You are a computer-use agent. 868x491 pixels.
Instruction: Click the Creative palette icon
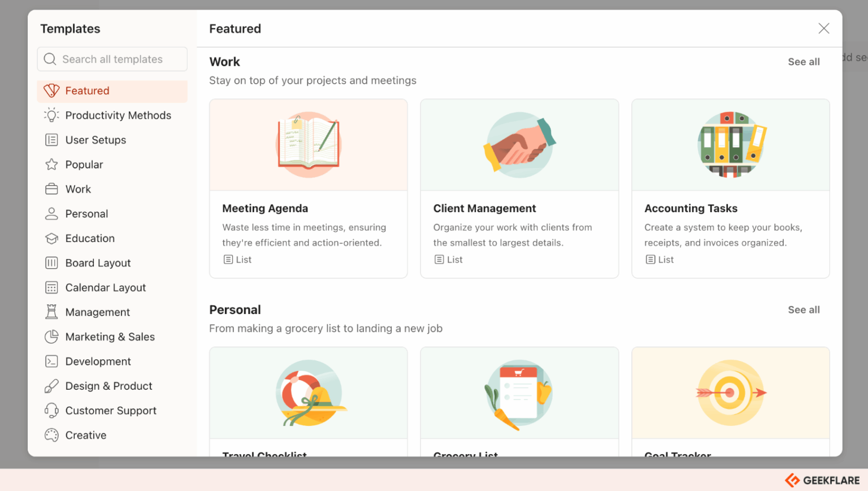pyautogui.click(x=51, y=435)
